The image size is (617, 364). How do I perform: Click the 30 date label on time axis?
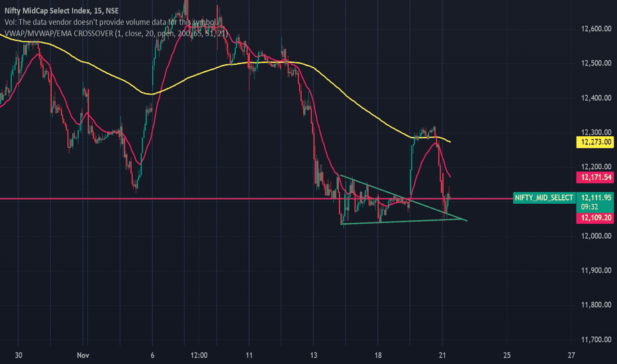[x=19, y=355]
